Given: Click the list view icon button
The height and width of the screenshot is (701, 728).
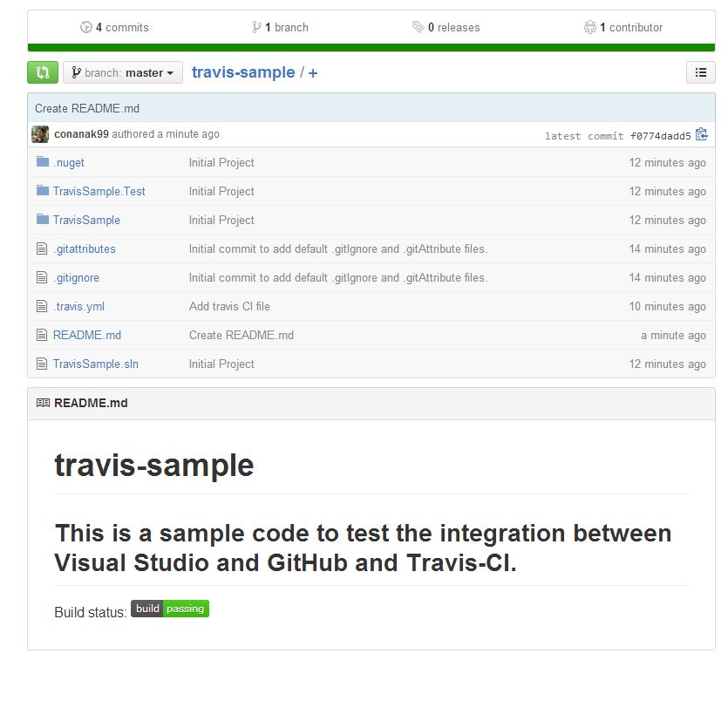Looking at the screenshot, I should [x=701, y=72].
